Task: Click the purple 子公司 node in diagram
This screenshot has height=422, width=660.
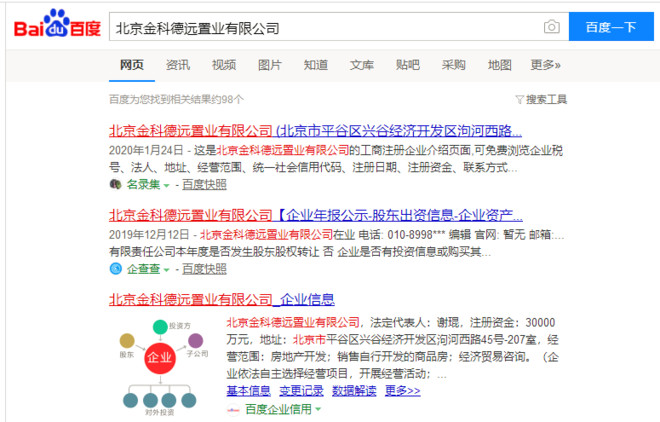Action: [x=195, y=340]
